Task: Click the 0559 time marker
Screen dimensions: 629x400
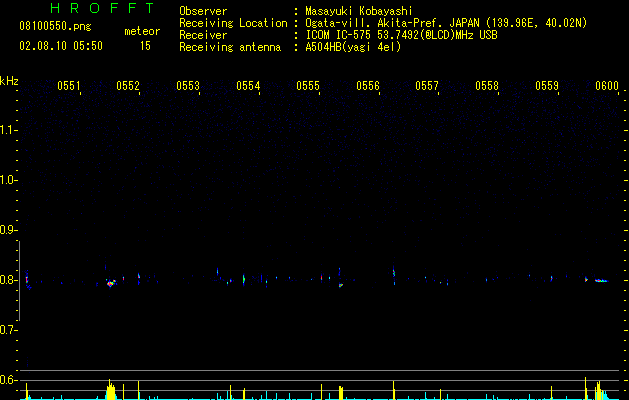Action: [546, 86]
